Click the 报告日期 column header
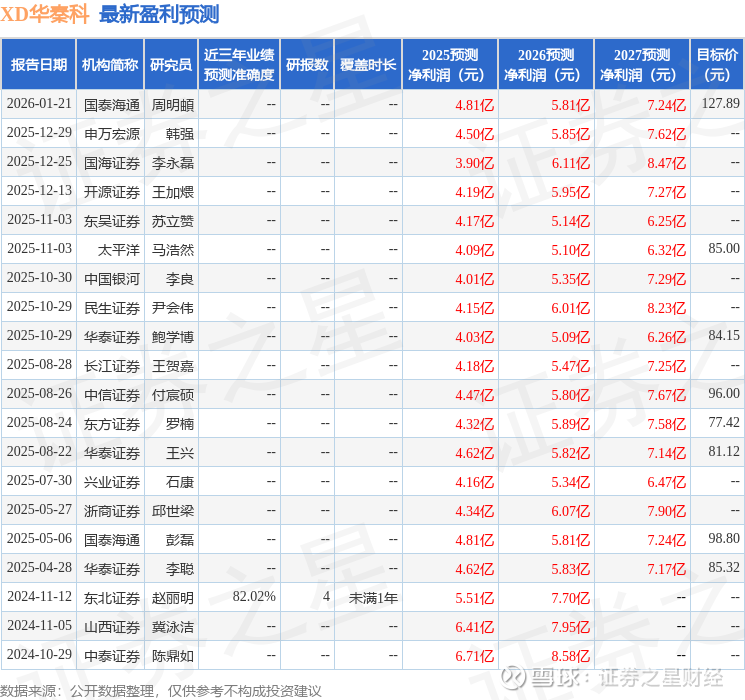Screen dimensions: 745x700 click(x=38, y=64)
